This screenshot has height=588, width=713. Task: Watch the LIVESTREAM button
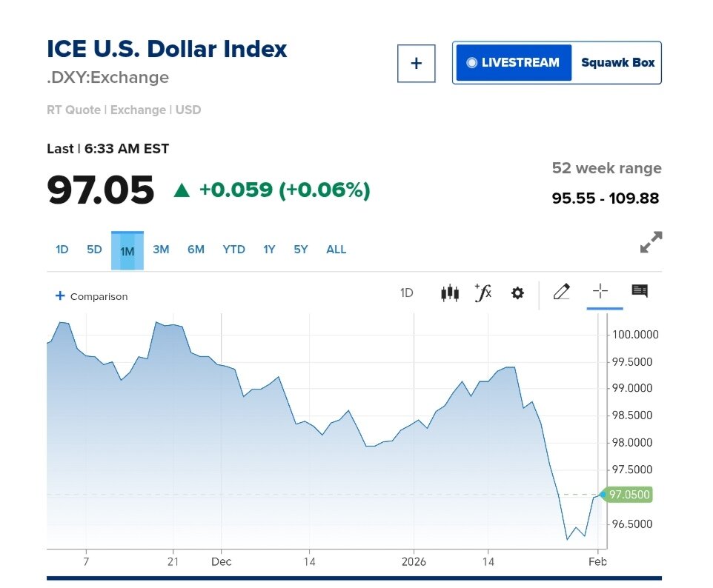(514, 63)
